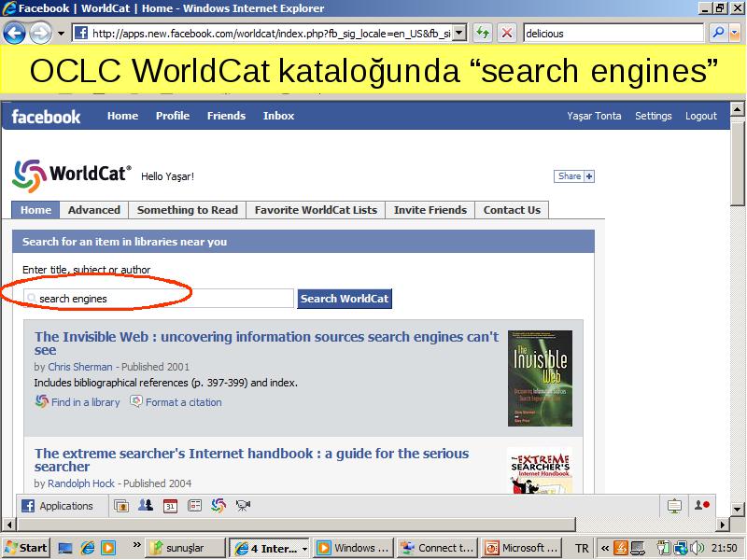
Task: Open The extreme searcher's Internet handbook link
Action: (251, 460)
